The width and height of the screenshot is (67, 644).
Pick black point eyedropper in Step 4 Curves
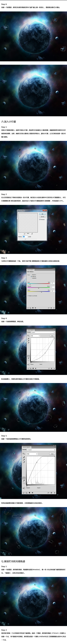(29, 339)
